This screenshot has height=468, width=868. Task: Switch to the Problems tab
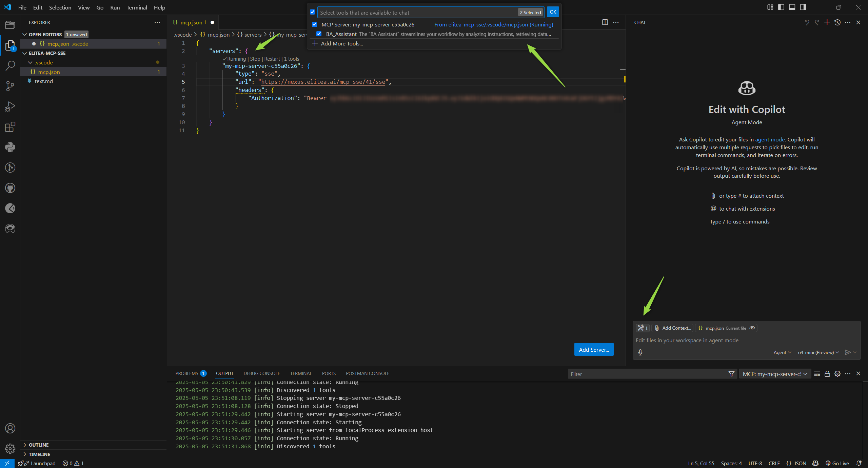(x=191, y=373)
